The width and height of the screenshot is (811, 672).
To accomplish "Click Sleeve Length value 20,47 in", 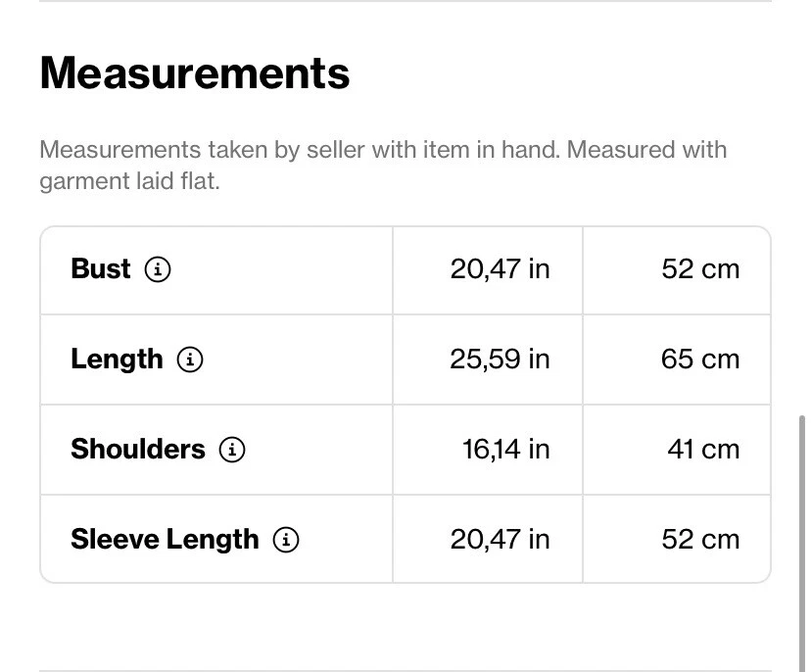I will pos(500,540).
